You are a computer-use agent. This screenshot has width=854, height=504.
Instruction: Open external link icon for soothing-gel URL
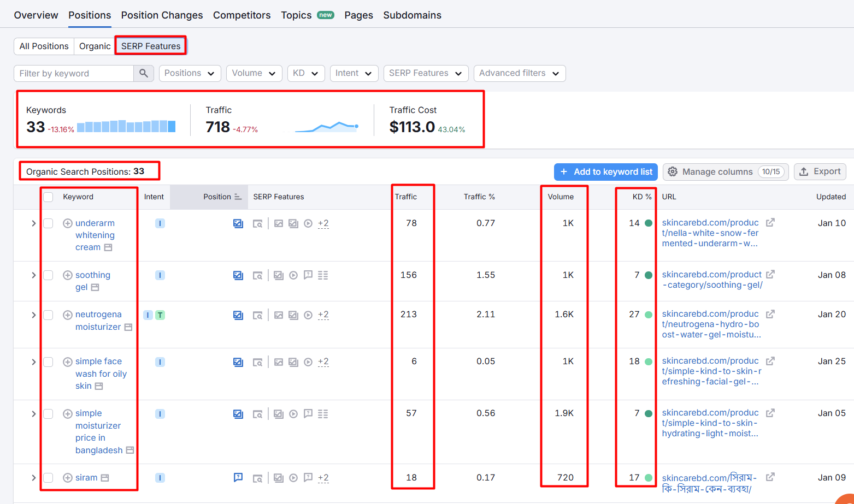click(x=770, y=274)
